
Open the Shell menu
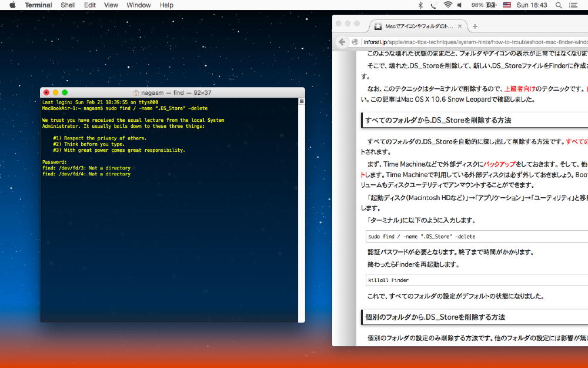pyautogui.click(x=68, y=5)
